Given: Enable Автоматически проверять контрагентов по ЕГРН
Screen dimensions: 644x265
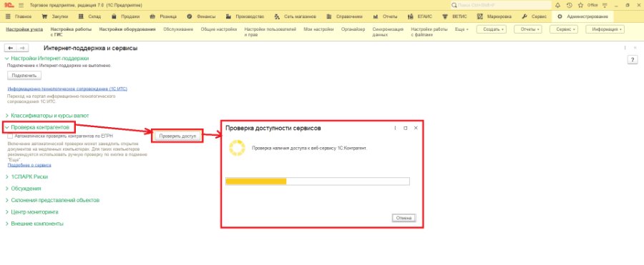Looking at the screenshot, I should (10, 136).
